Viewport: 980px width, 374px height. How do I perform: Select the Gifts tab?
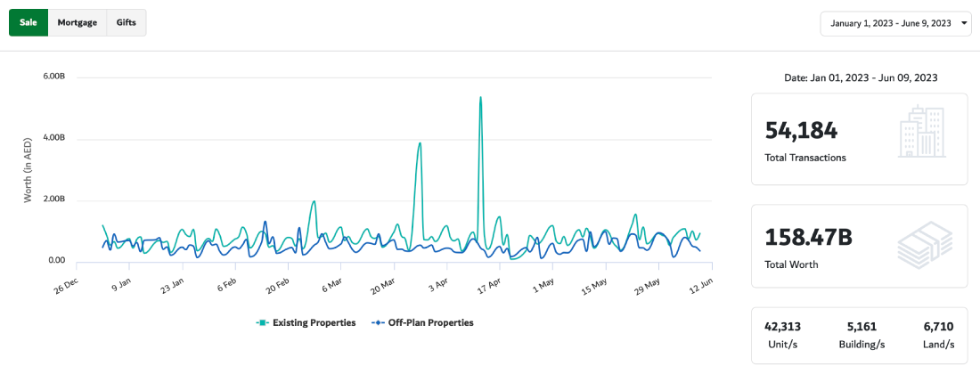coord(127,22)
